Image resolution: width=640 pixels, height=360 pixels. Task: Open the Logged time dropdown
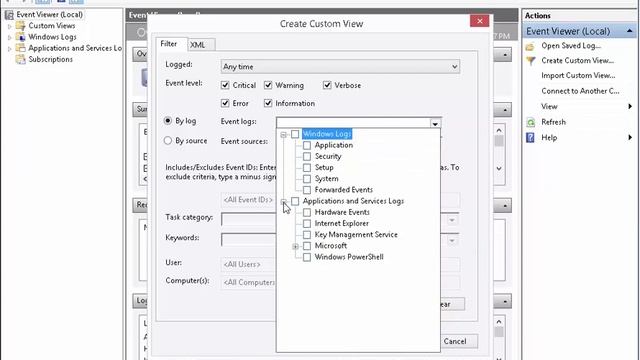pyautogui.click(x=340, y=67)
